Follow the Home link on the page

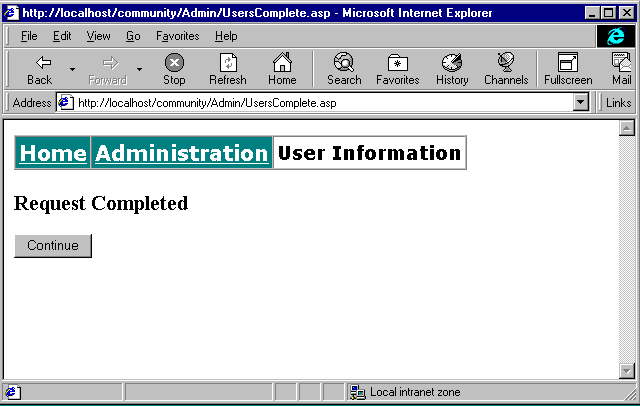point(53,153)
